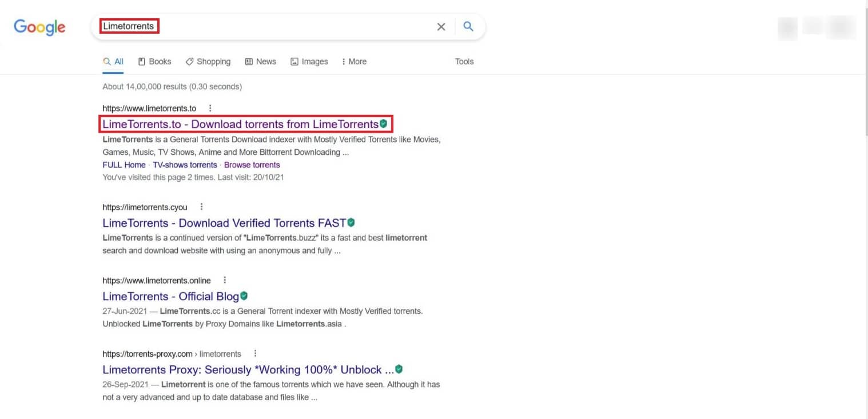Click the blue magnifier search icon
The width and height of the screenshot is (868, 419).
pos(468,26)
